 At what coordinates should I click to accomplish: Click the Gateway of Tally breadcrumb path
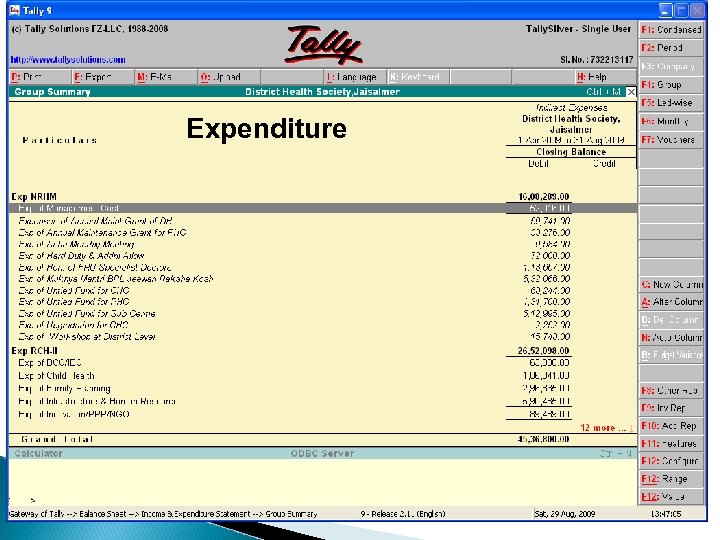tap(163, 514)
